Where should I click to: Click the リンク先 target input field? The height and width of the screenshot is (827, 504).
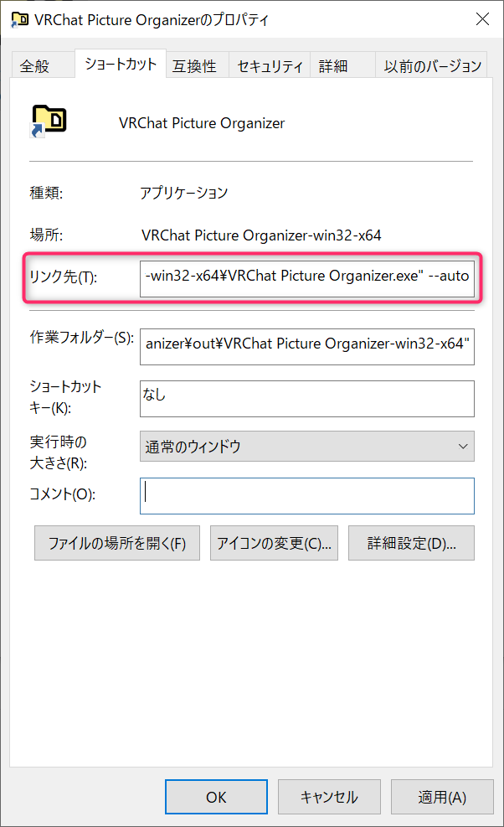click(306, 279)
